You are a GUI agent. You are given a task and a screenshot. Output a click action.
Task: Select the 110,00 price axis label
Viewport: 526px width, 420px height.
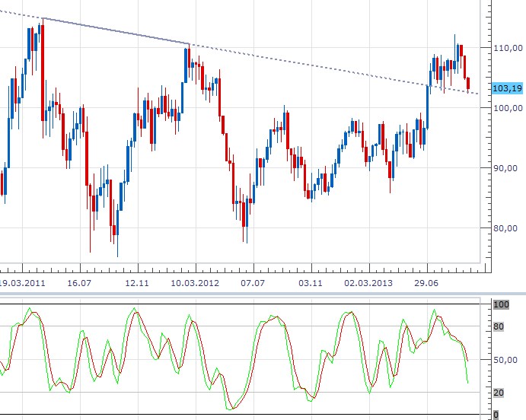pos(507,47)
